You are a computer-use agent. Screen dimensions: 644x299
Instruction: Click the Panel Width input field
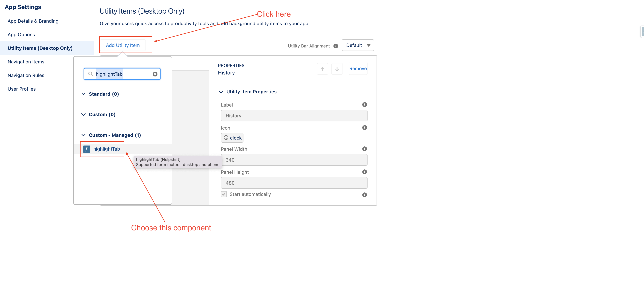coord(294,160)
